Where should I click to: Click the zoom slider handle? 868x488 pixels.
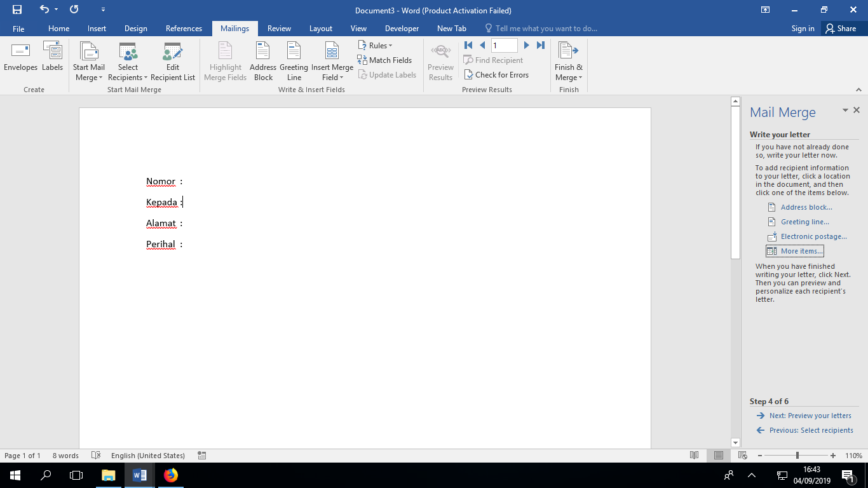coord(797,456)
